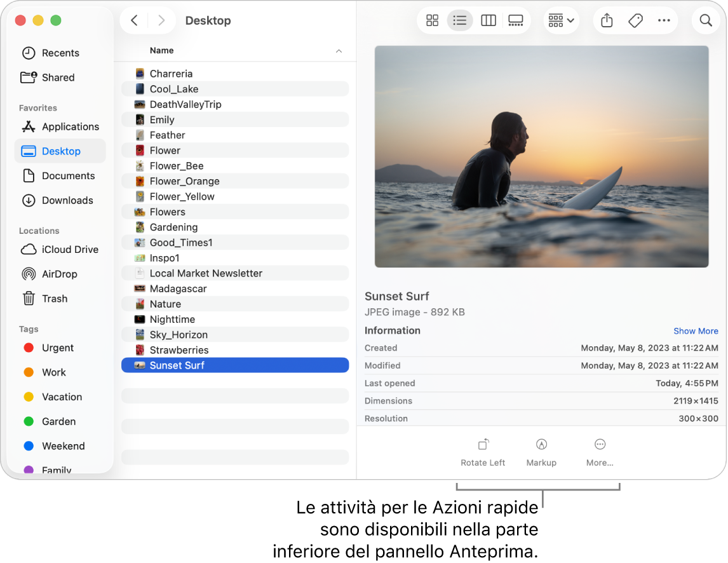Click the Tag icon in toolbar
The width and height of the screenshot is (728, 563).
click(x=635, y=21)
